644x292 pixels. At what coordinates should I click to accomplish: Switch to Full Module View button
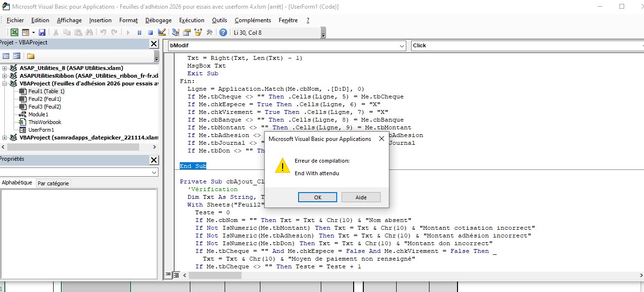[176, 275]
